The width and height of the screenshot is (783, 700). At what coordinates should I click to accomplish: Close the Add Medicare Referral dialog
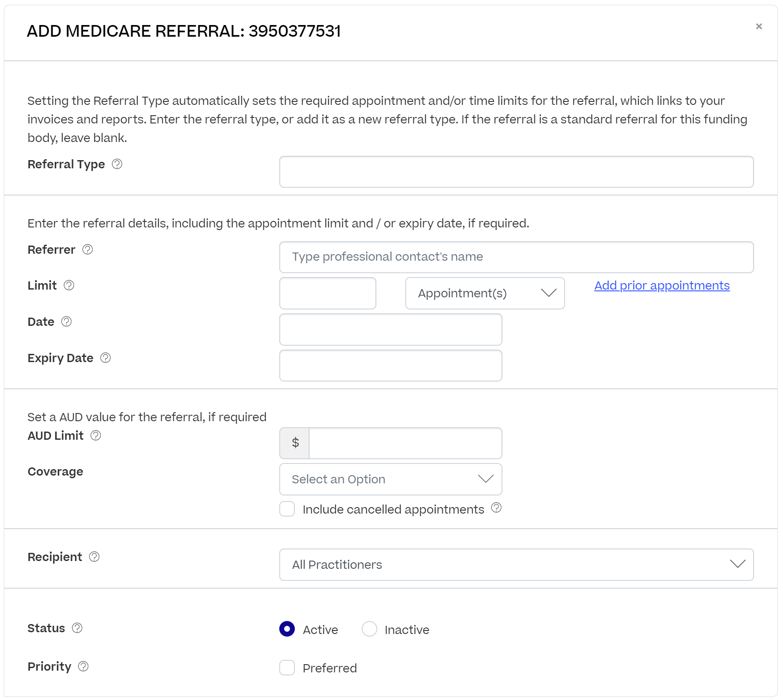coord(759,26)
